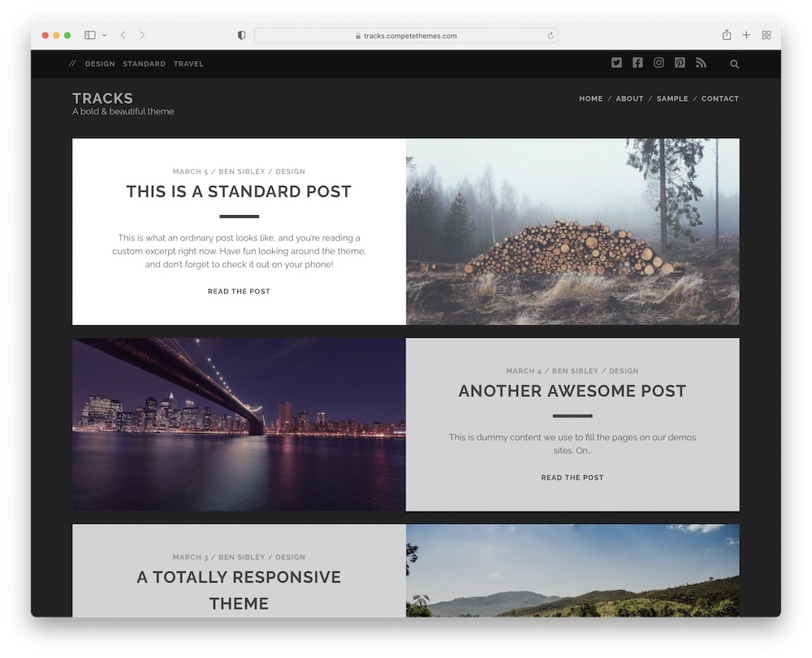812x658 pixels.
Task: Go back with the browser arrow
Action: [123, 35]
